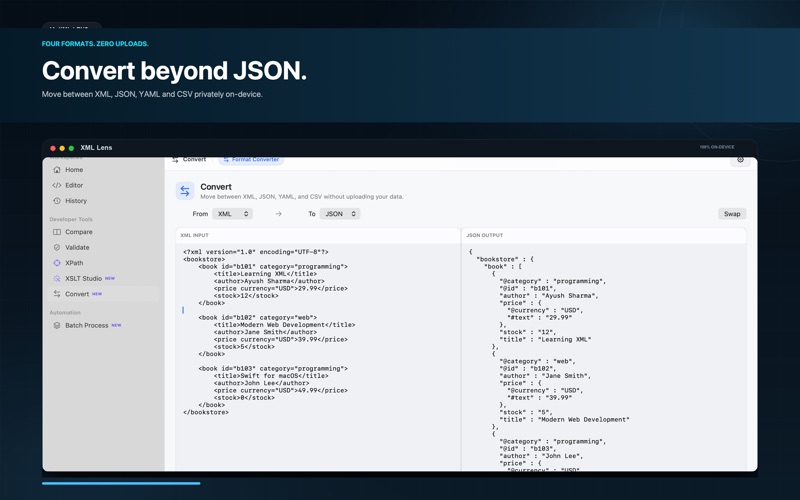The image size is (800, 500).
Task: Click the book id="b101" line
Action: (273, 266)
